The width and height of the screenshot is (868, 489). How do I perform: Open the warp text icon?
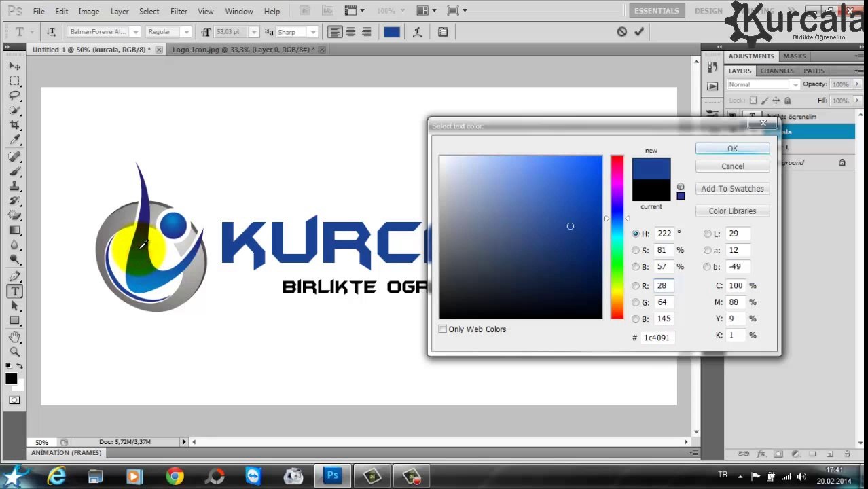coord(418,32)
